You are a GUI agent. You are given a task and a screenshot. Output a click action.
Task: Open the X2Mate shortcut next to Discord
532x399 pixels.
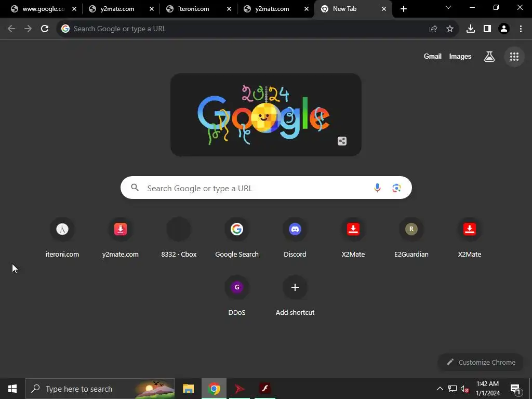click(x=353, y=237)
